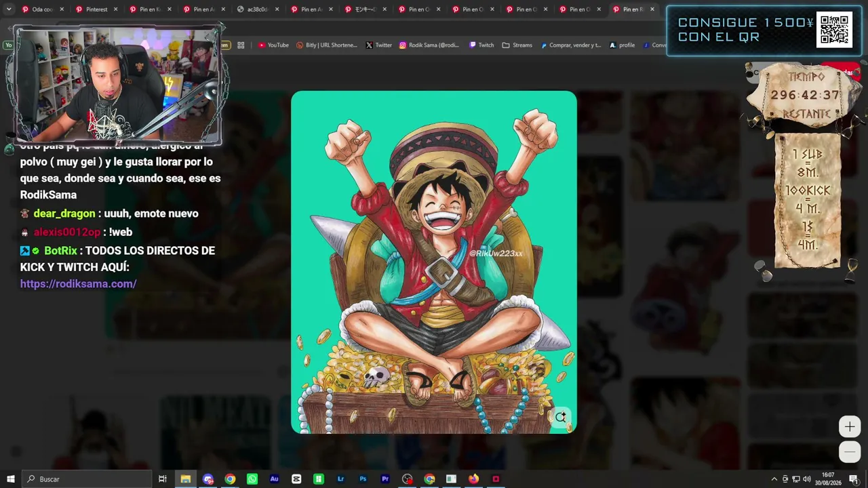
Task: Click the Windows taskbar search box
Action: pyautogui.click(x=86, y=479)
